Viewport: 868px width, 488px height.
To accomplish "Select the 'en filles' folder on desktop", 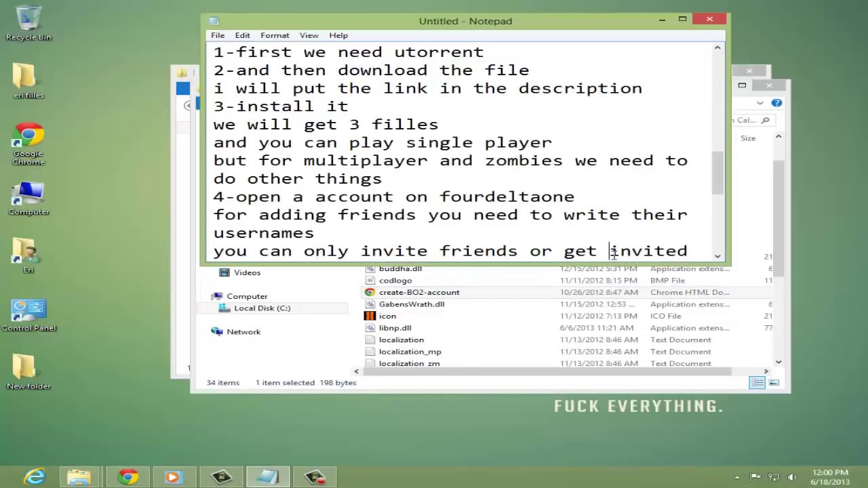I will pyautogui.click(x=28, y=81).
